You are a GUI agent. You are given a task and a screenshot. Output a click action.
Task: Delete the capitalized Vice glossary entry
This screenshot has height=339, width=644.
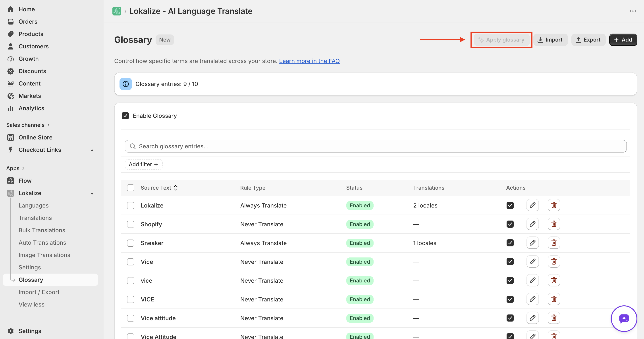tap(554, 262)
